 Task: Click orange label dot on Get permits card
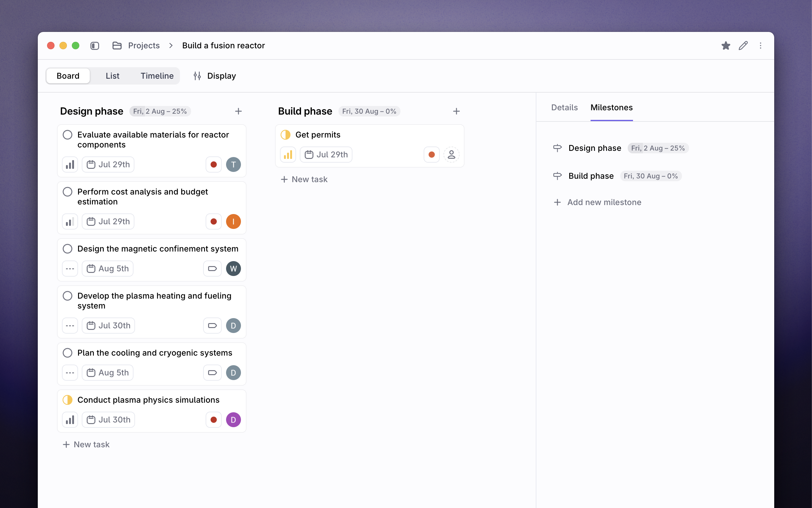point(431,155)
